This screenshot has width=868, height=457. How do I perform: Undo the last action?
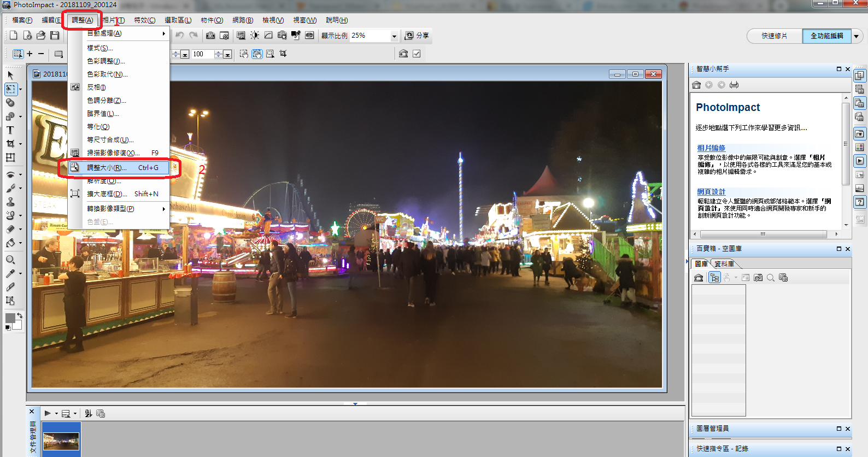pos(179,36)
